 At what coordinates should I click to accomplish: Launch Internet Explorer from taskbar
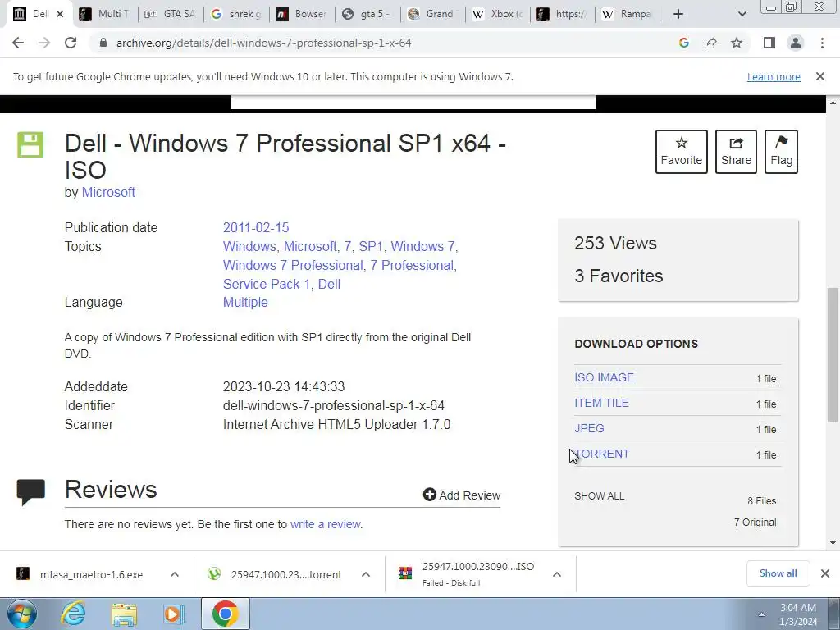(73, 614)
